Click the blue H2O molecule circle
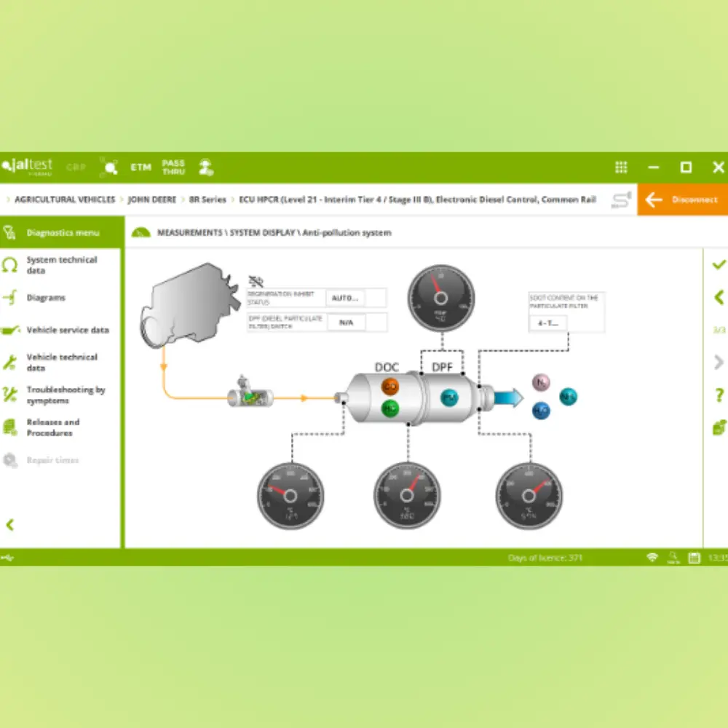Screen dimensions: 728x728 coord(541,411)
